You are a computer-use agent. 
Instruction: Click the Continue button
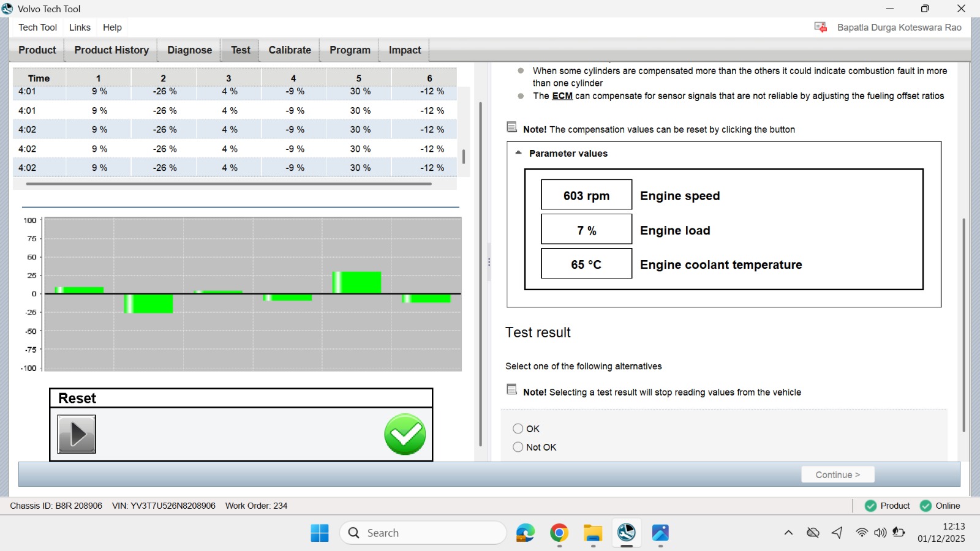coord(838,474)
